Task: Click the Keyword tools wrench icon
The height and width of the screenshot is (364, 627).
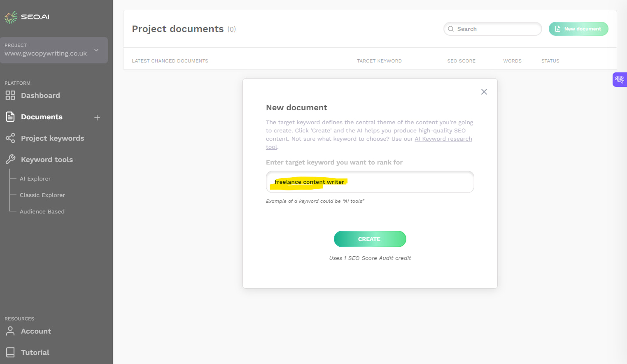Action: tap(10, 159)
